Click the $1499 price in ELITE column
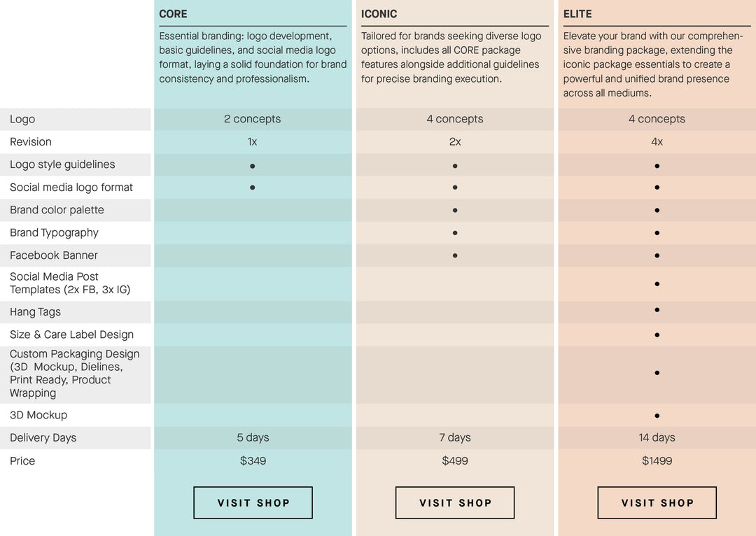The width and height of the screenshot is (756, 536). pyautogui.click(x=657, y=460)
